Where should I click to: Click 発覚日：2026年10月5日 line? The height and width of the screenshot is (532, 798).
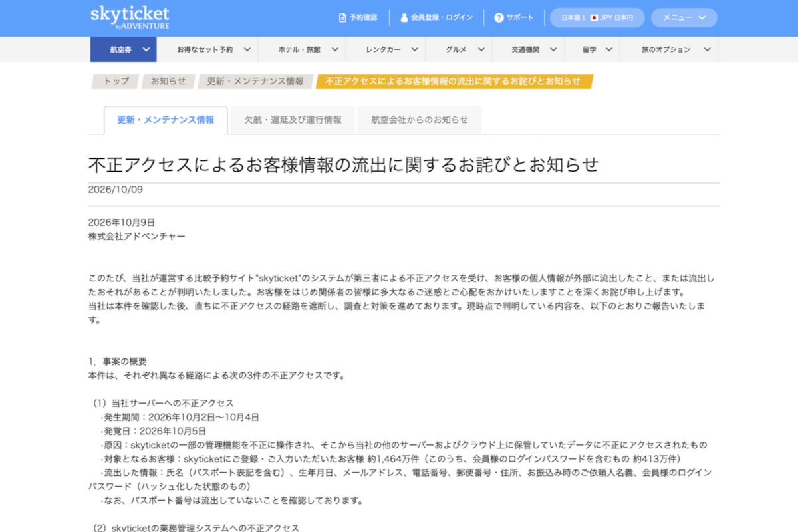click(x=154, y=432)
